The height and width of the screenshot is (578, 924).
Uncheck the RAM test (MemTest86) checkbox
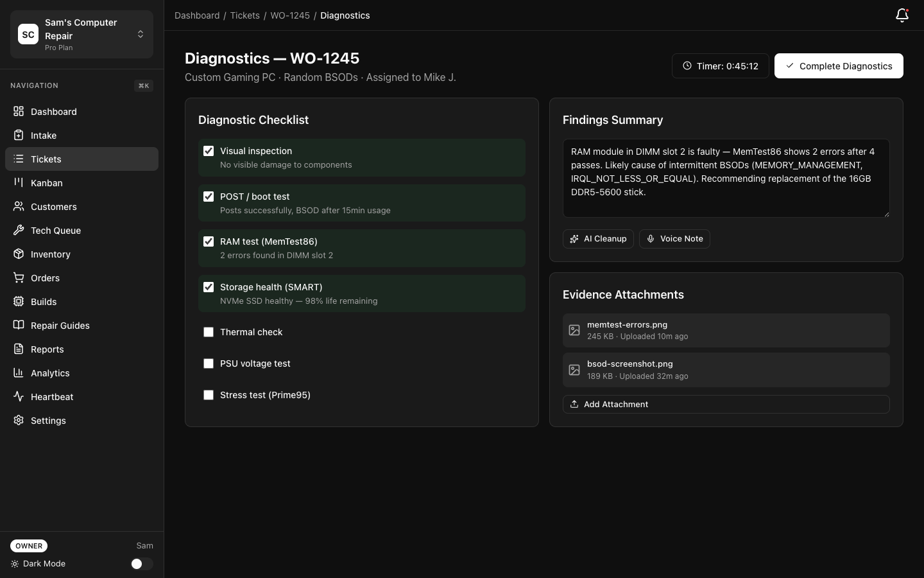209,241
